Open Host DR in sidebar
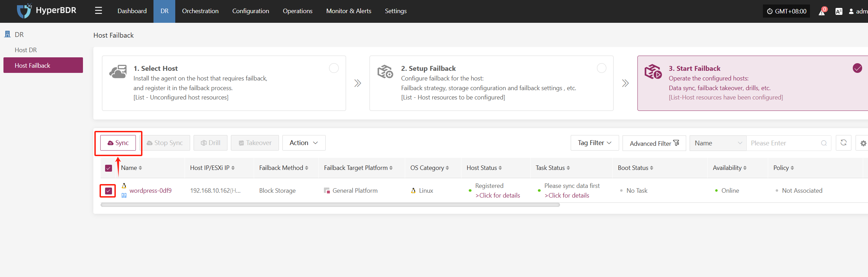The image size is (868, 277). coord(26,50)
